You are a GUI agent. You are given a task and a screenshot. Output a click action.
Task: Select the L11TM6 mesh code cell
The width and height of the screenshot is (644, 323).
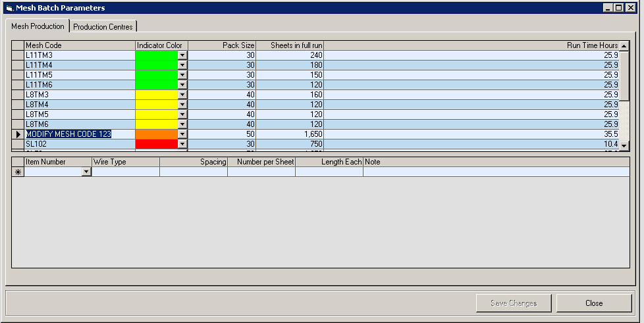coord(80,85)
